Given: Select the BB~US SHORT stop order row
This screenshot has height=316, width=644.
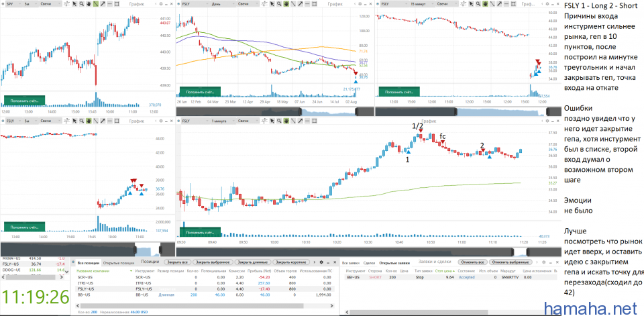Looking at the screenshot, I should (x=449, y=277).
